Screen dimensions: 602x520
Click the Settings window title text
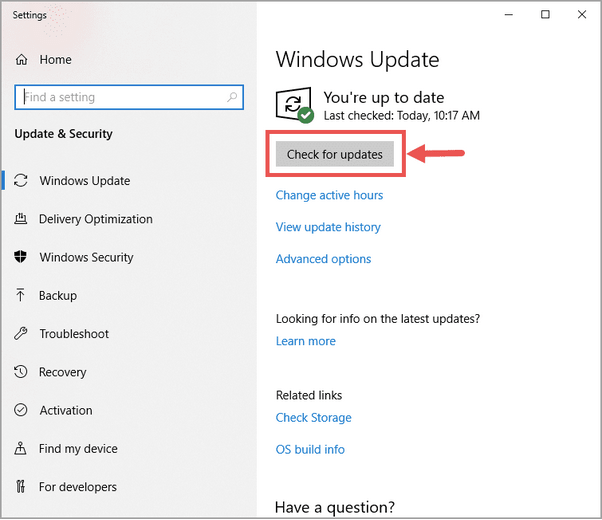point(30,15)
